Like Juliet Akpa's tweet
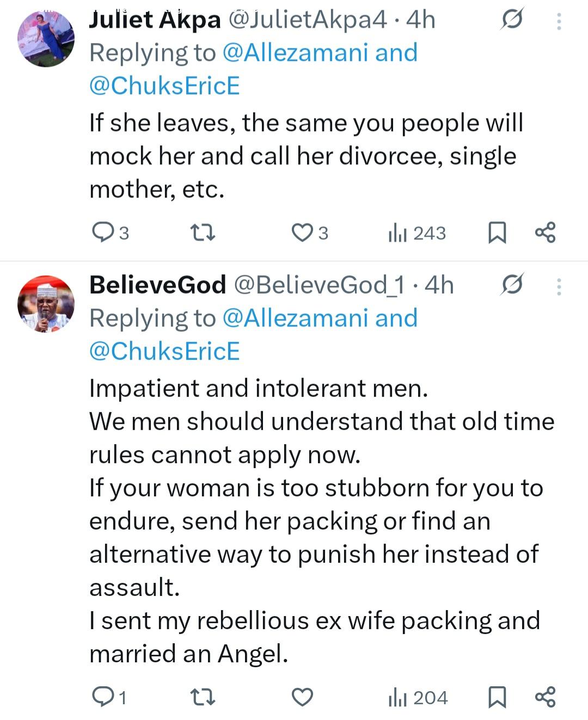Image resolution: width=588 pixels, height=720 pixels. tap(302, 232)
